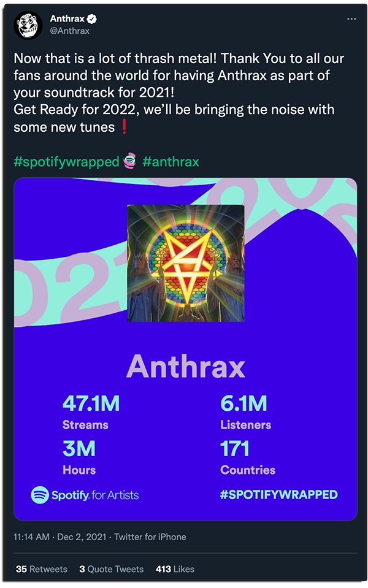Viewport: 368px width, 588px height.
Task: Click the 171 Countries statistic
Action: pos(247,457)
